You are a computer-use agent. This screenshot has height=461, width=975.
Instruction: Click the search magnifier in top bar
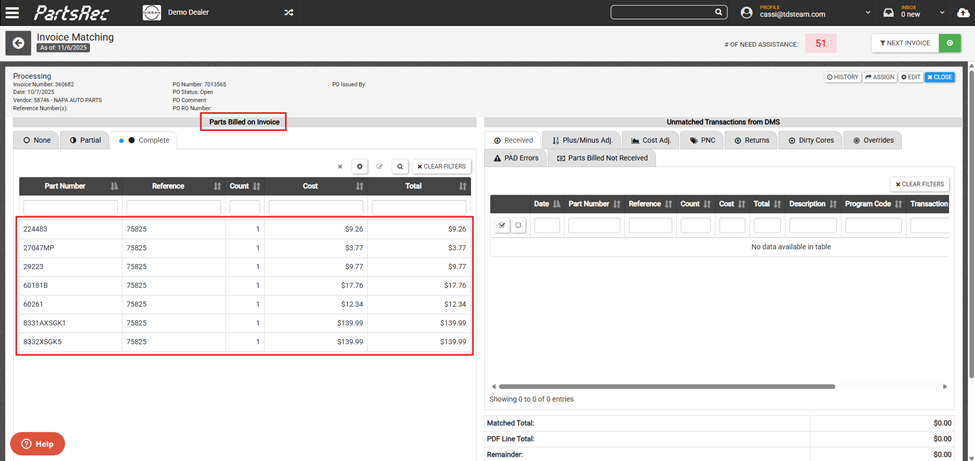click(x=718, y=12)
